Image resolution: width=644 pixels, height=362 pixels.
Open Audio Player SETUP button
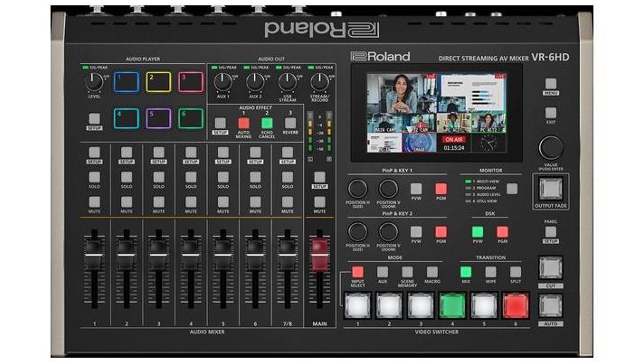click(x=94, y=119)
